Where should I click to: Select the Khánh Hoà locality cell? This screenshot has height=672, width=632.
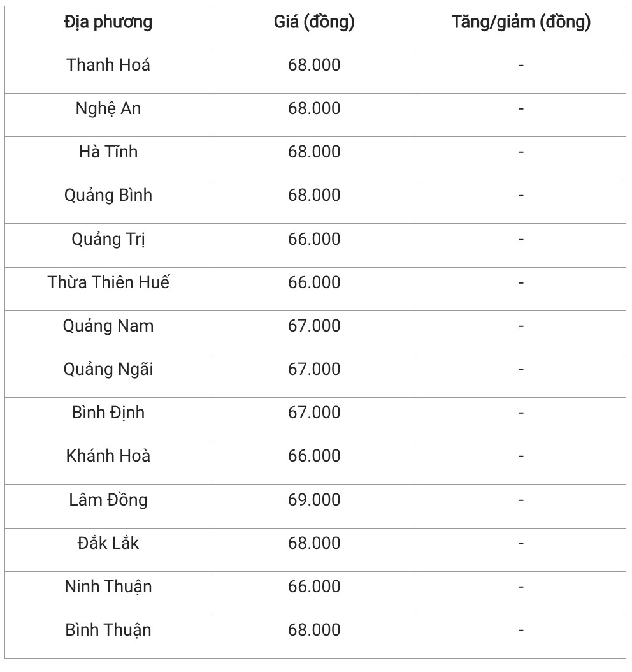[x=108, y=456]
